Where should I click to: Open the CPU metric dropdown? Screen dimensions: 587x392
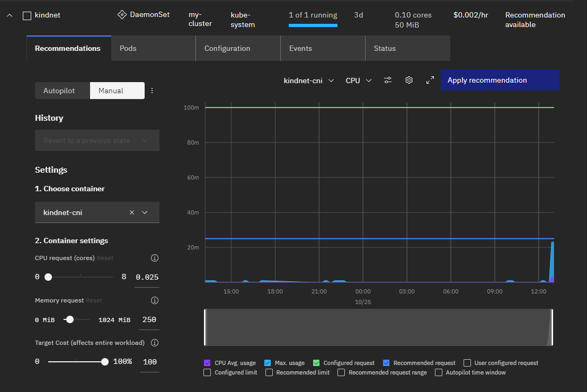click(359, 81)
